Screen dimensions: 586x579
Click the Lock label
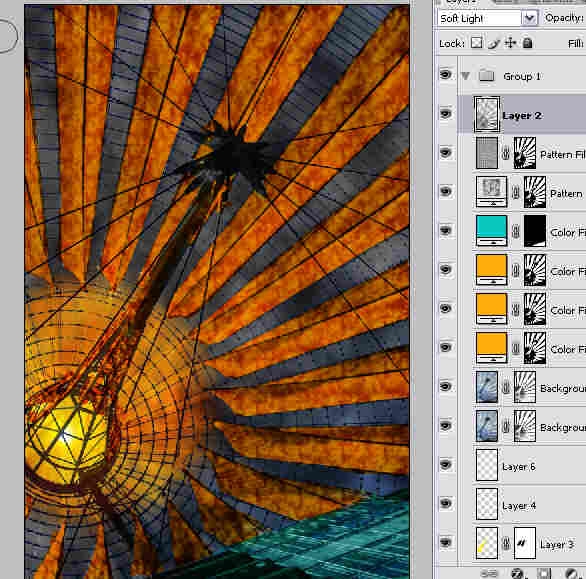[x=452, y=44]
